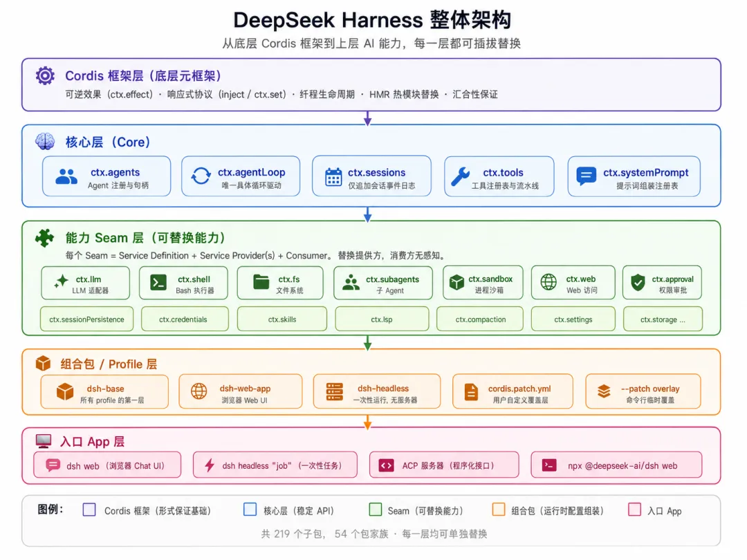Click the Cordis 框架层（底层元框架）heading

(144, 76)
